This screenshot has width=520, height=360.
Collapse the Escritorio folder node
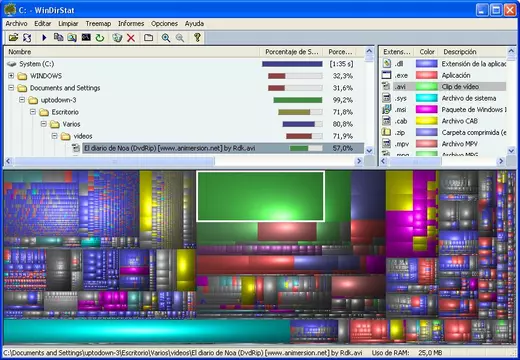point(33,112)
